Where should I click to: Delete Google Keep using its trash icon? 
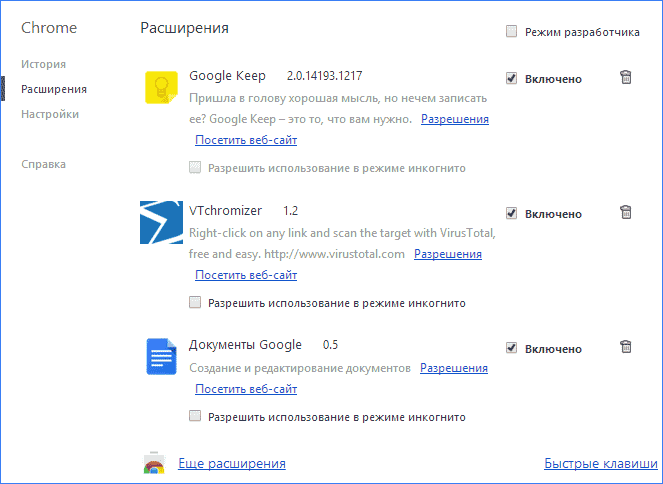pos(626,78)
